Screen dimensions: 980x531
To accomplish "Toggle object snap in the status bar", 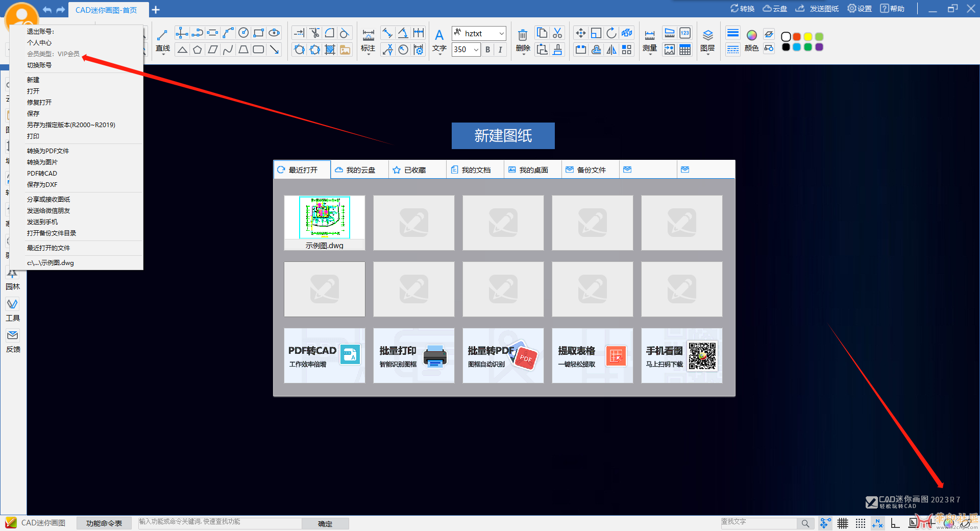I will coord(825,523).
